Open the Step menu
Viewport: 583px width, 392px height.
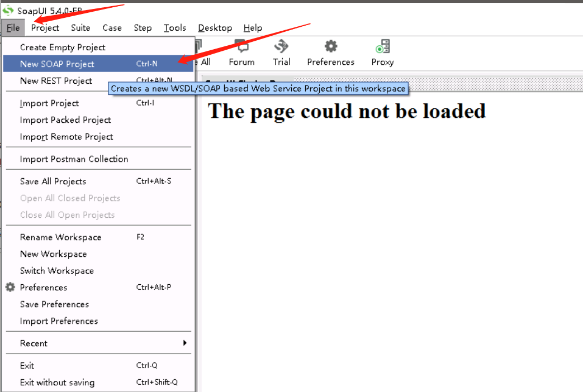coord(143,28)
